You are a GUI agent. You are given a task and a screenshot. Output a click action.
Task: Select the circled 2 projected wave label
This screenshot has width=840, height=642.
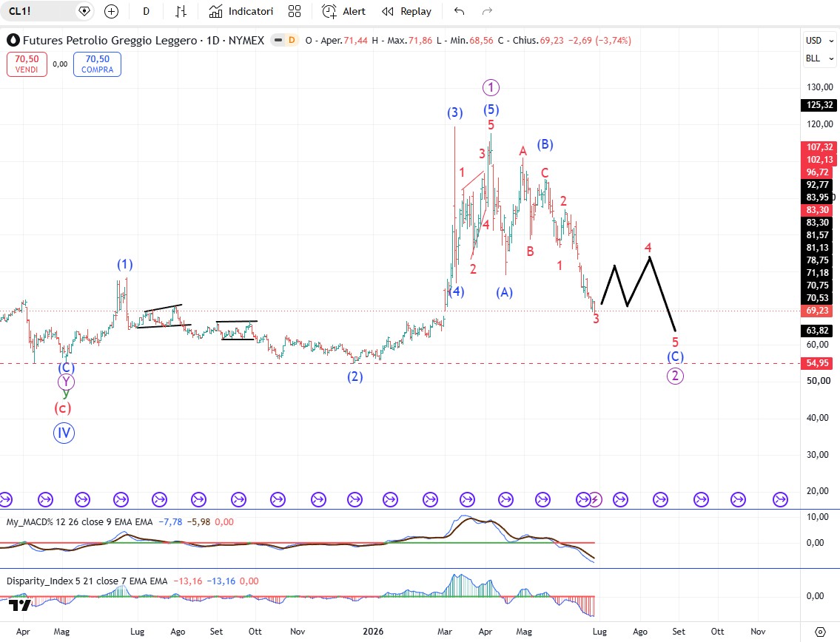[x=675, y=376]
